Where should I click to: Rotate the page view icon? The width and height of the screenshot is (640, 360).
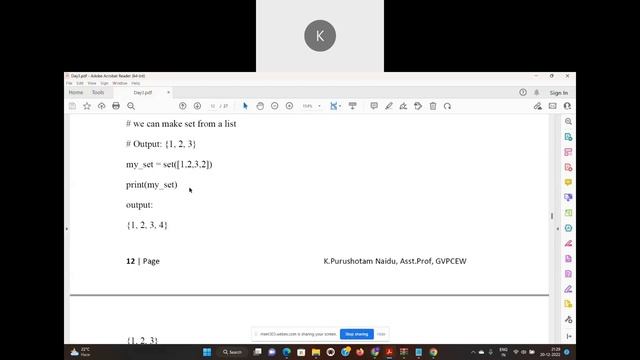pyautogui.click(x=447, y=106)
